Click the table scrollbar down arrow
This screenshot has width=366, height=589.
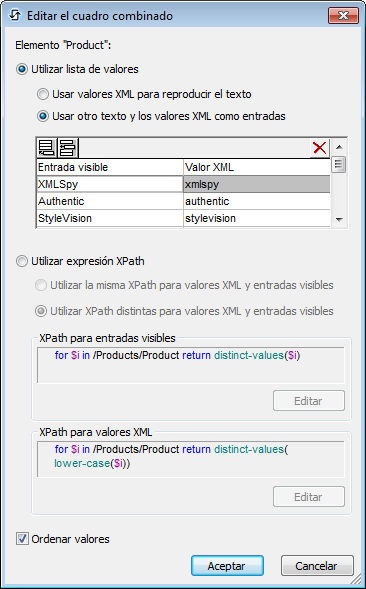pyautogui.click(x=339, y=219)
